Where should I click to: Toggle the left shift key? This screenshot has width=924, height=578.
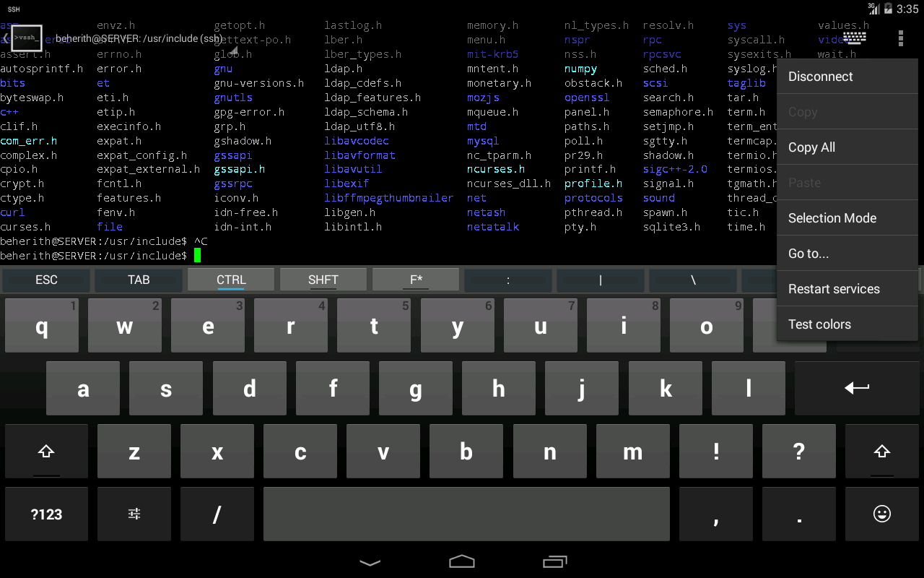click(x=46, y=452)
